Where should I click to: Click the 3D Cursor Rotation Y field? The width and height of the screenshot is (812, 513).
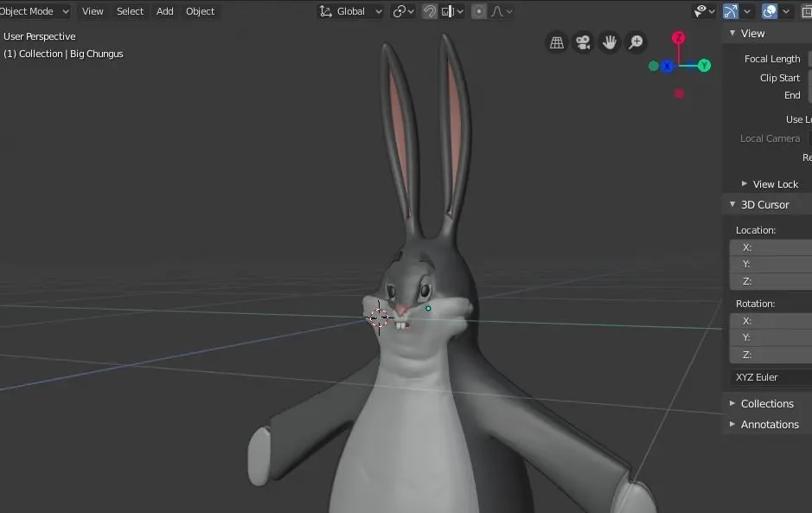[771, 338]
